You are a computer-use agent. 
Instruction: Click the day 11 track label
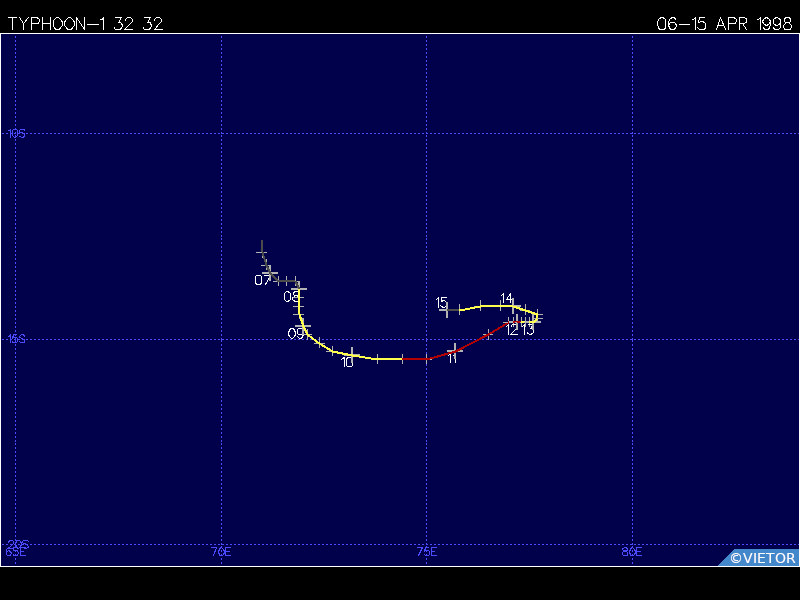(452, 359)
